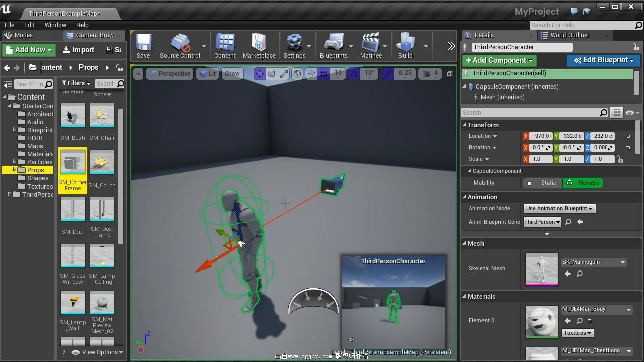The width and height of the screenshot is (644, 362).
Task: Open the Textures dropdown under Element 0
Action: 578,333
